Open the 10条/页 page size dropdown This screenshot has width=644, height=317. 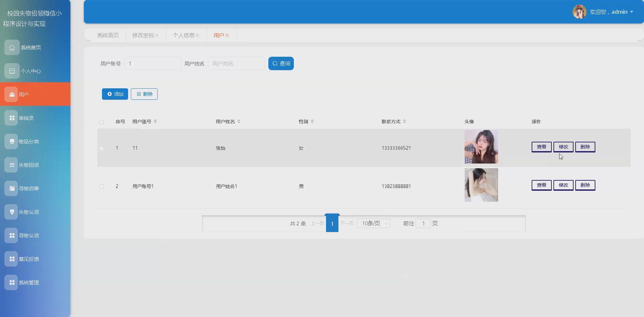(x=373, y=223)
